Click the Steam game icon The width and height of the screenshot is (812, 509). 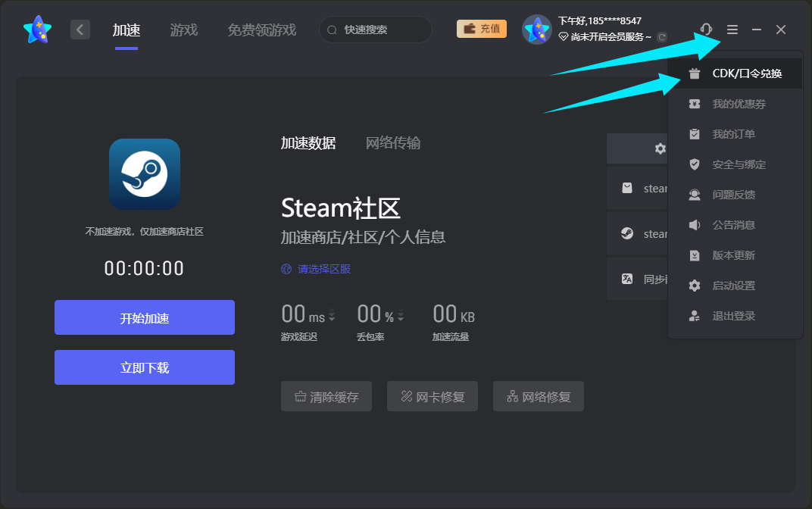pyautogui.click(x=145, y=174)
